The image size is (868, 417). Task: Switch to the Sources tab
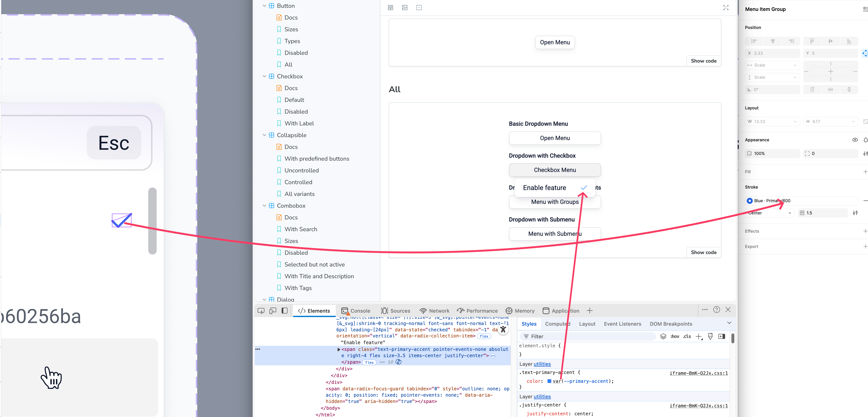coord(395,311)
